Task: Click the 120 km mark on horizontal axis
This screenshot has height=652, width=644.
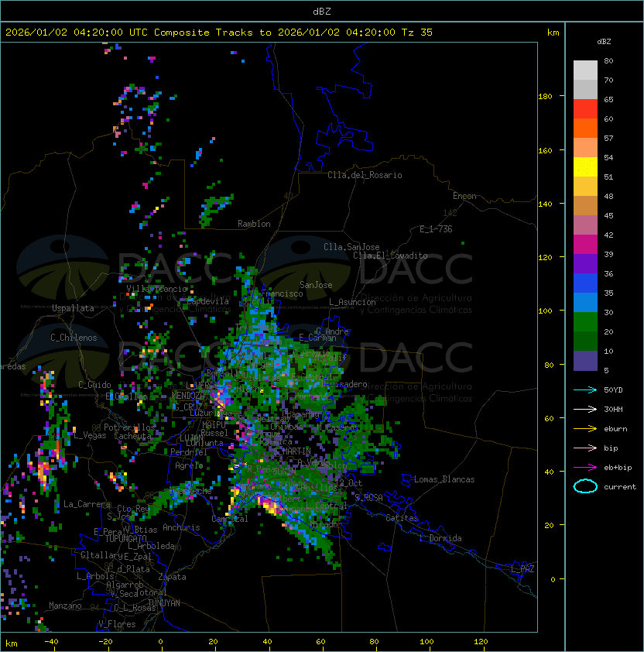Action: [481, 642]
